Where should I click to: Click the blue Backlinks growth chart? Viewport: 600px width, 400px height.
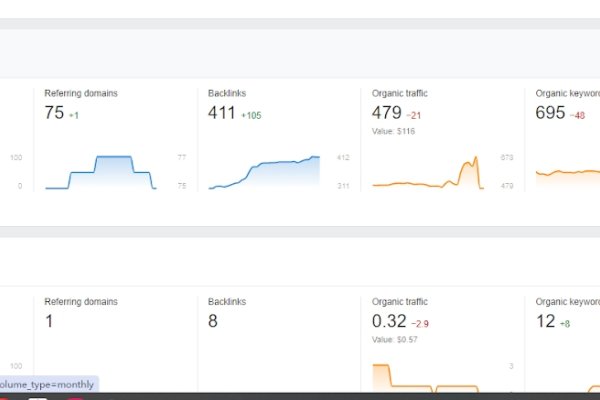(264, 173)
